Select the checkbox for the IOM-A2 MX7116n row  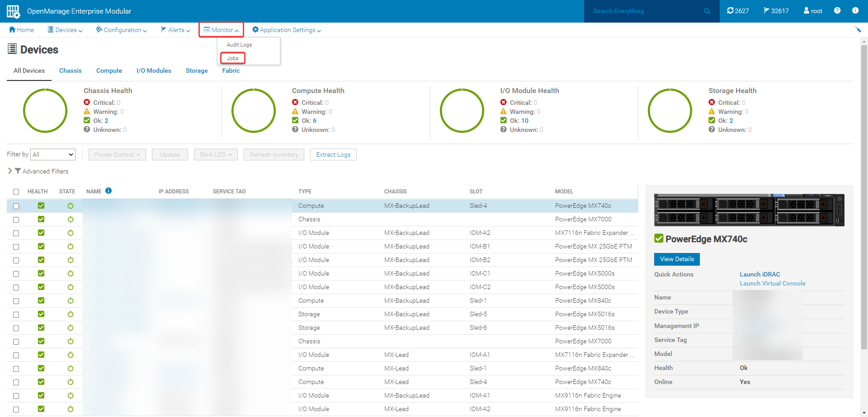(16, 233)
